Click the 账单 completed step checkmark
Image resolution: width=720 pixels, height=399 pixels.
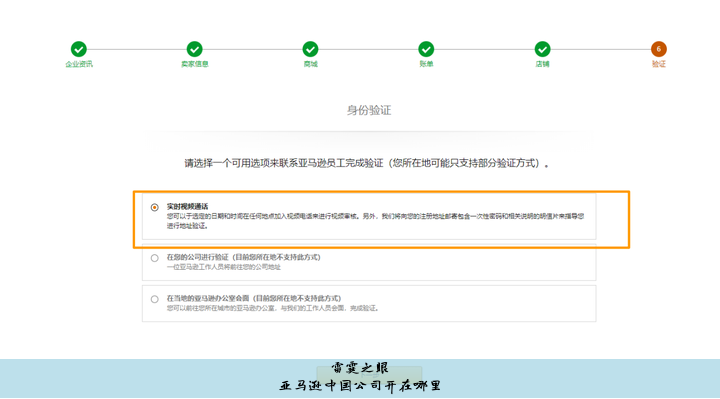click(x=426, y=49)
